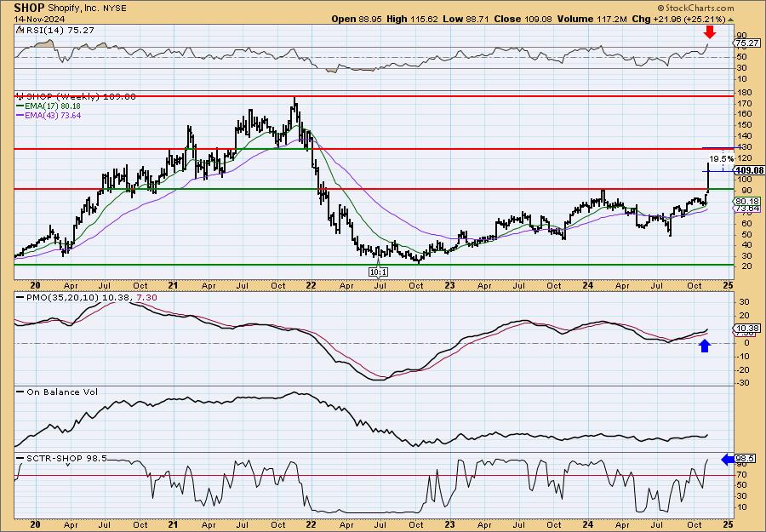
Task: Click the Volume 117.2M value
Action: click(592, 19)
